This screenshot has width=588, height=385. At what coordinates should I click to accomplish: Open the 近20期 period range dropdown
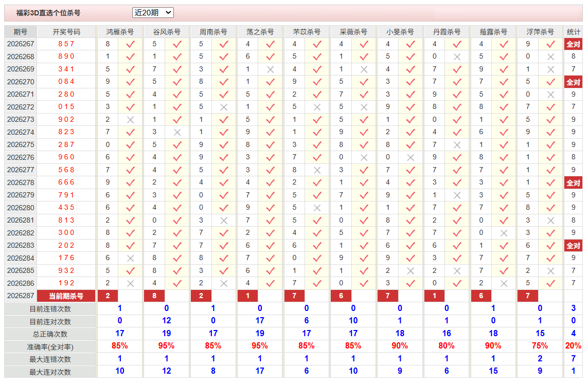click(x=153, y=13)
